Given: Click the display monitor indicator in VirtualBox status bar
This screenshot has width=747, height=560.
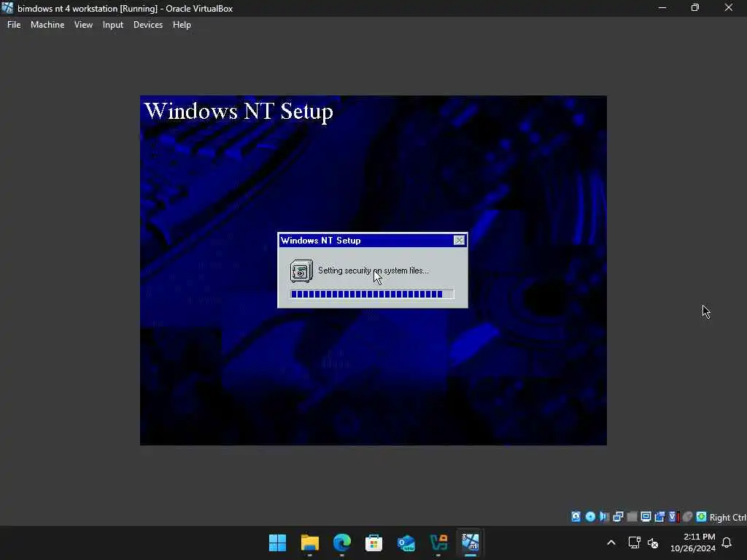Looking at the screenshot, I should click(646, 517).
